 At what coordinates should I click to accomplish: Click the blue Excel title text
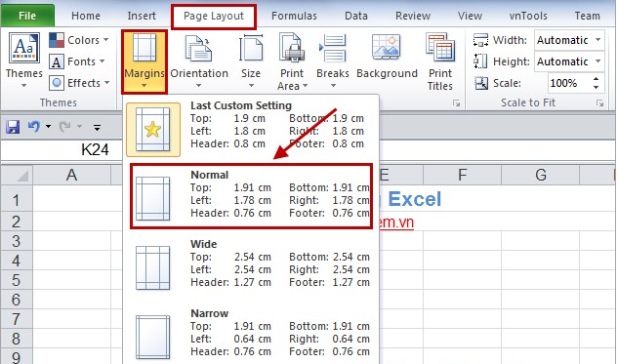414,199
